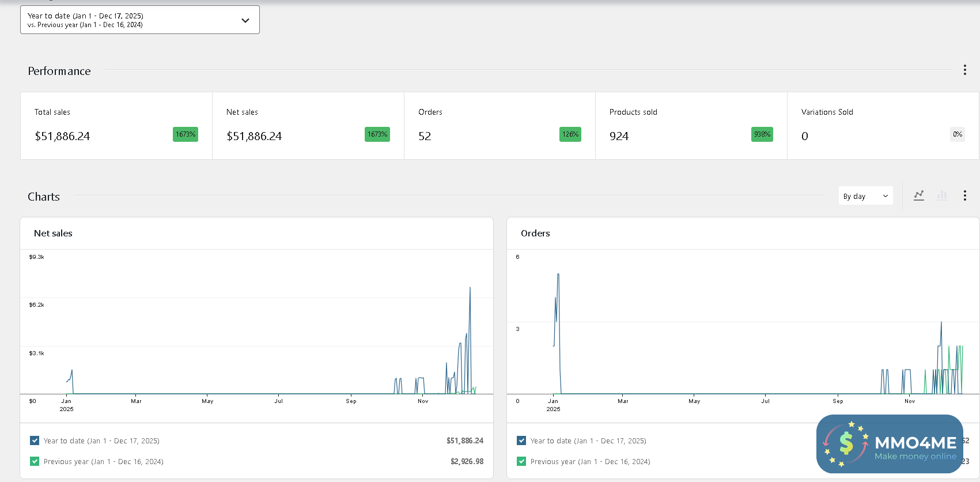Viewport: 980px width, 482px height.
Task: Select the Net sales performance card
Action: coord(308,126)
